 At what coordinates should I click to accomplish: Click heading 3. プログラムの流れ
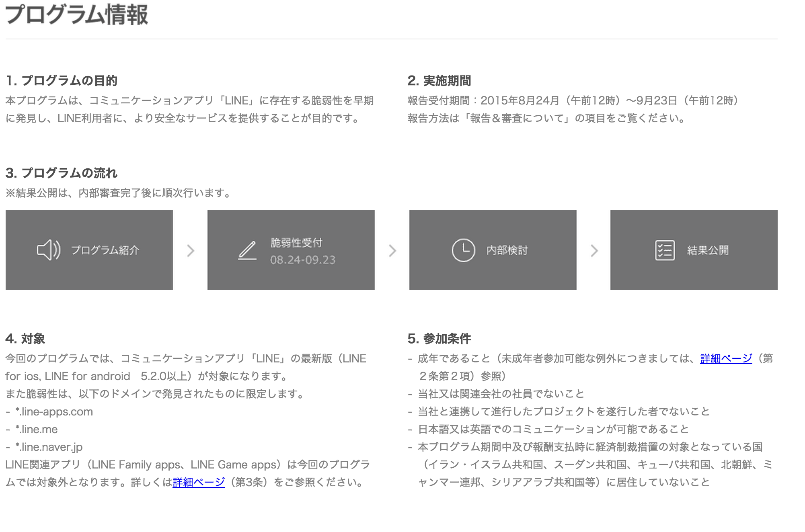click(62, 173)
